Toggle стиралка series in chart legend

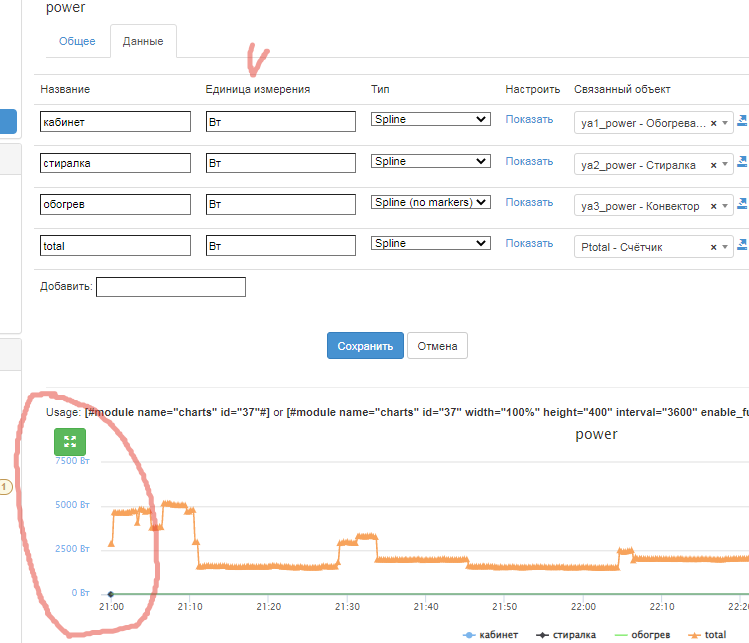566,635
